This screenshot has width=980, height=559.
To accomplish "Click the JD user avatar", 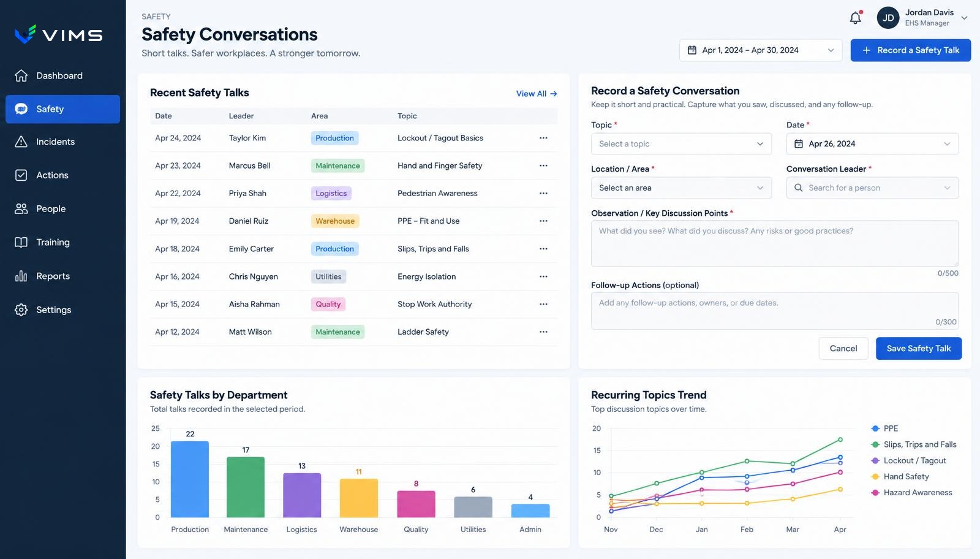I will click(x=888, y=18).
